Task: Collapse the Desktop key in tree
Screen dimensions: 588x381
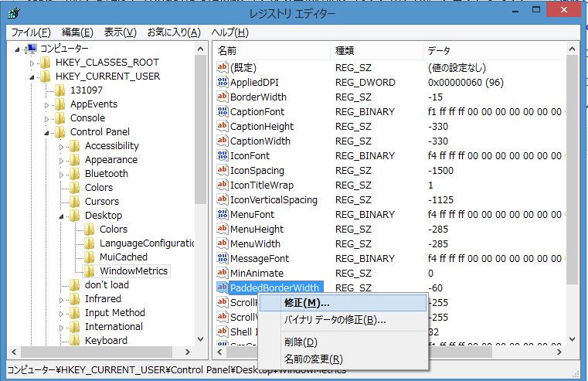Action: pos(62,216)
